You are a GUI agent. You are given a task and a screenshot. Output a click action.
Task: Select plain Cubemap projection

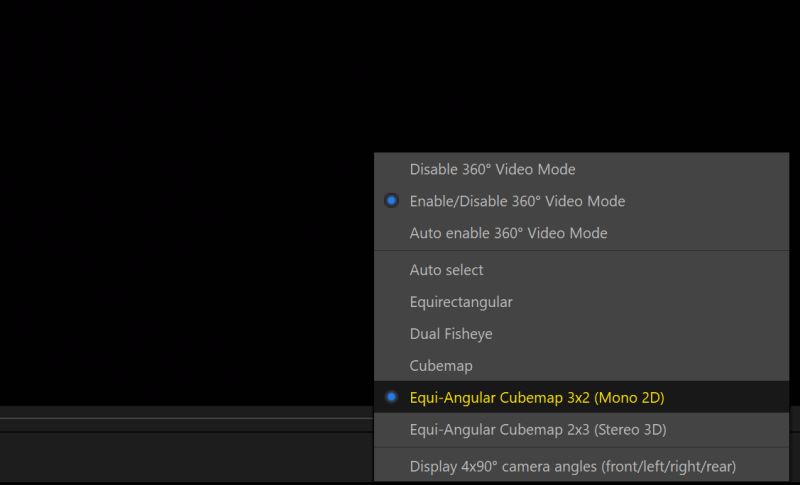pyautogui.click(x=582, y=366)
